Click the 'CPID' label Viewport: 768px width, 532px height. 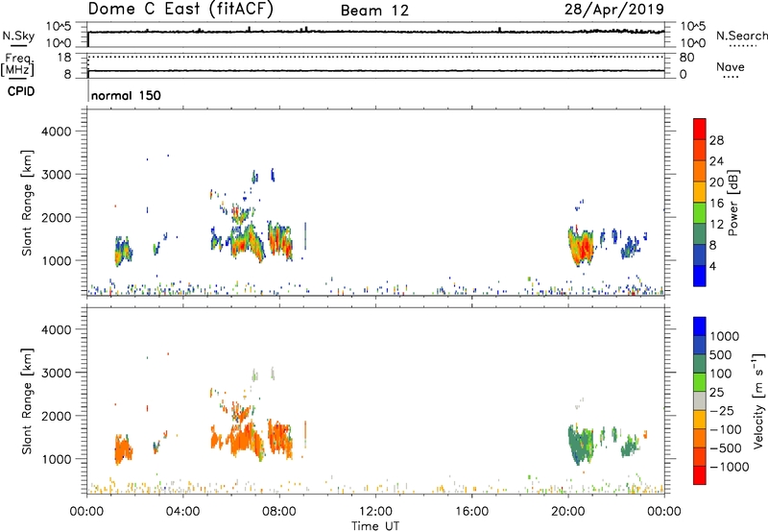[21, 91]
